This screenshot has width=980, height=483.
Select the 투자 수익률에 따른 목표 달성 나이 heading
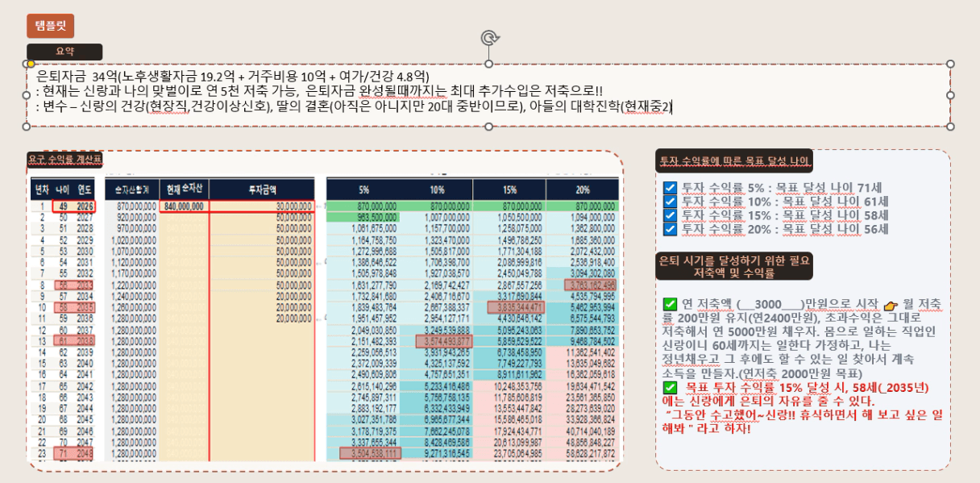(734, 162)
